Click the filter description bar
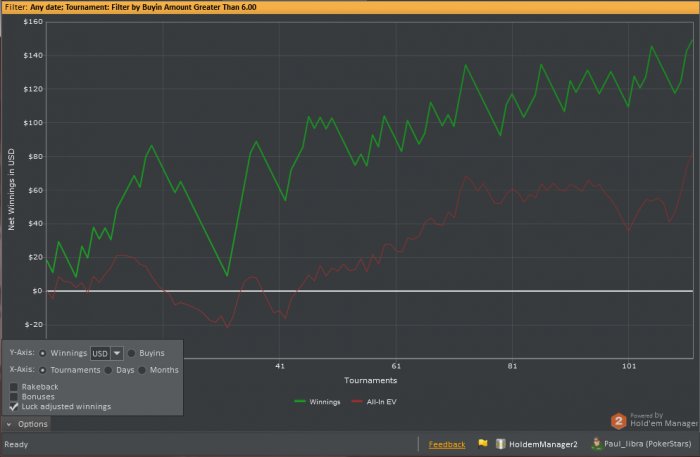This screenshot has width=700, height=457. pos(350,7)
